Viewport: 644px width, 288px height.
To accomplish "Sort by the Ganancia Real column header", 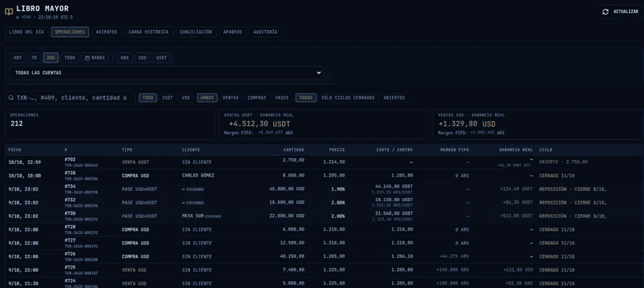I will click(516, 150).
